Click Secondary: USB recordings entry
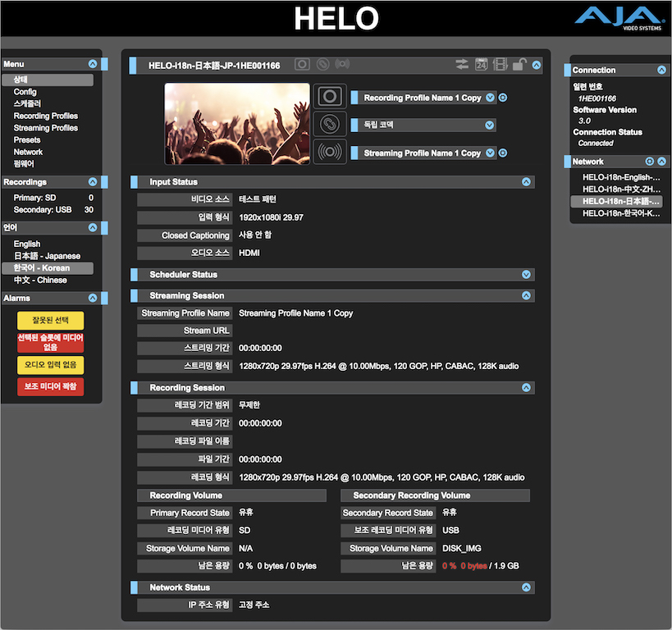672x630 pixels. click(x=53, y=209)
